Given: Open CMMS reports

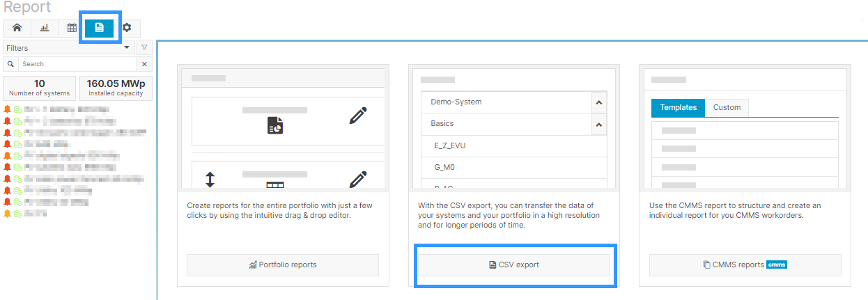Looking at the screenshot, I should click(745, 265).
